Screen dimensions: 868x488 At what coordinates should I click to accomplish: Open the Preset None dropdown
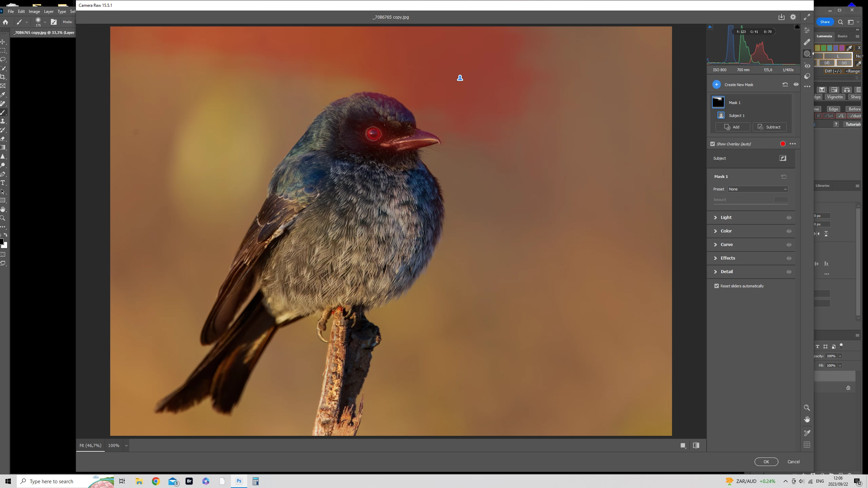[757, 189]
